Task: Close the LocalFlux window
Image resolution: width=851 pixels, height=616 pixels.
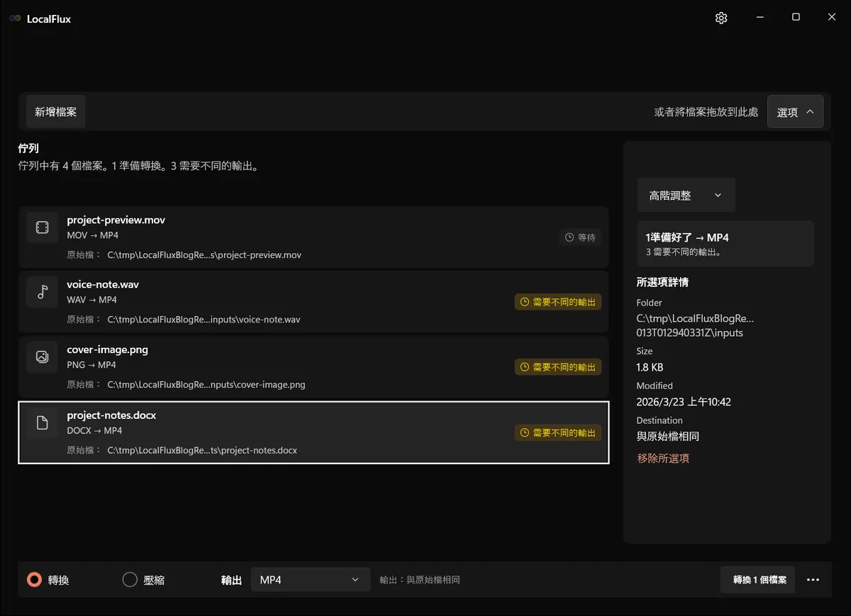Action: (x=832, y=18)
